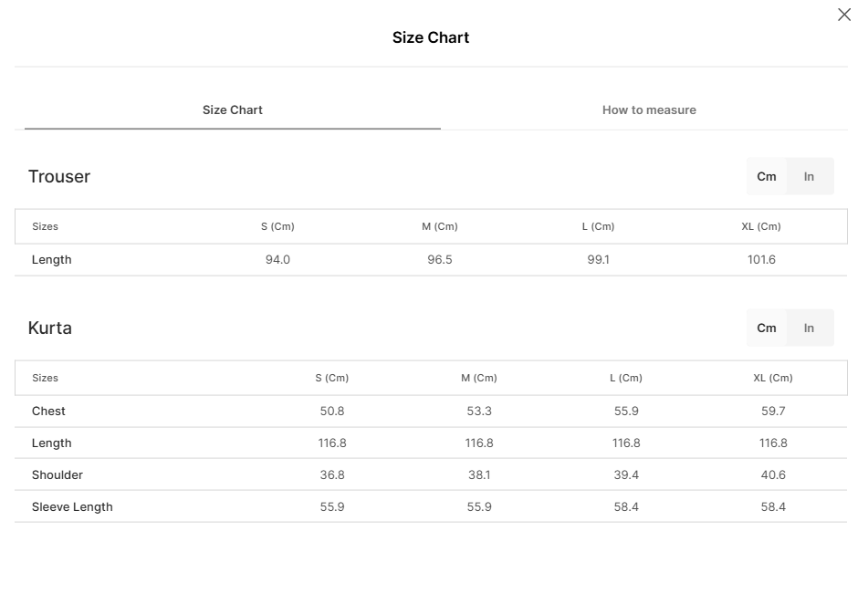Select the Cm unit for Kurta
868x594 pixels.
pyautogui.click(x=767, y=328)
